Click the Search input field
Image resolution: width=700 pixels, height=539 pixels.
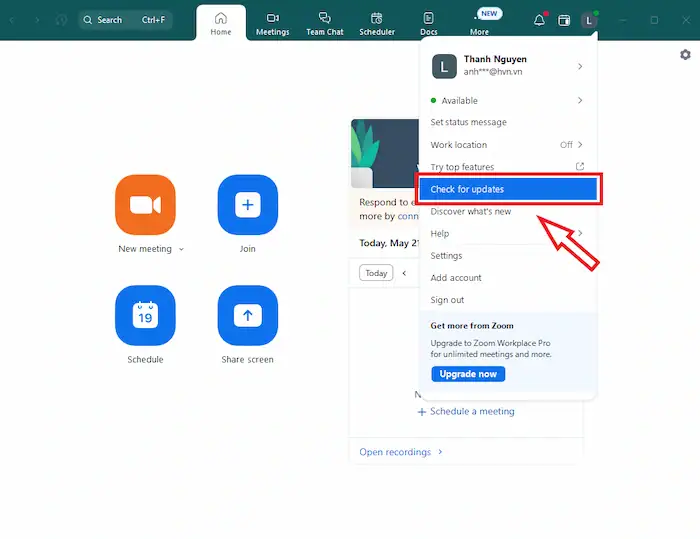[125, 20]
